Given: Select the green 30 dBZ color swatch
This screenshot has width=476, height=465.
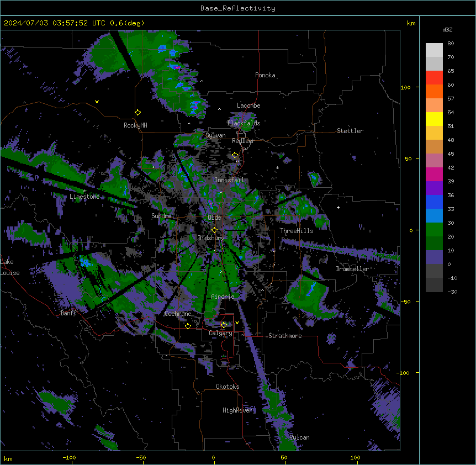Looking at the screenshot, I should (x=434, y=230).
